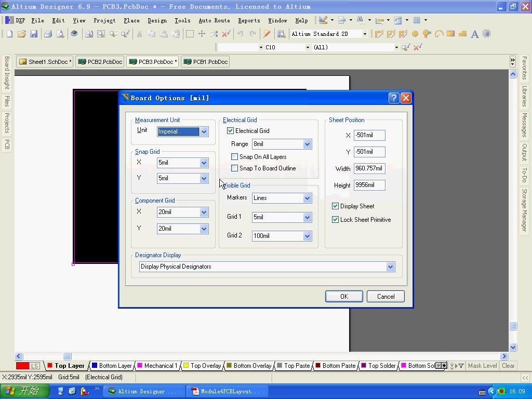Open Visible Grid Markers dropdown
Image resolution: width=532 pixels, height=399 pixels.
[x=307, y=198]
